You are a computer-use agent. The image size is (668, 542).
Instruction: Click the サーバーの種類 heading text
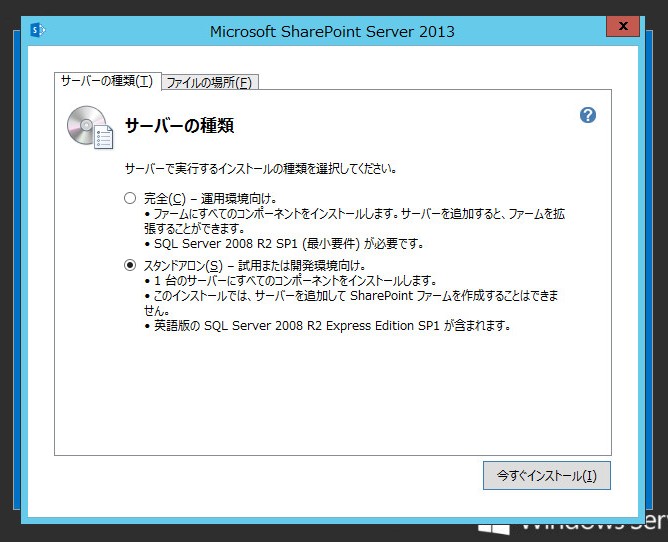click(179, 126)
